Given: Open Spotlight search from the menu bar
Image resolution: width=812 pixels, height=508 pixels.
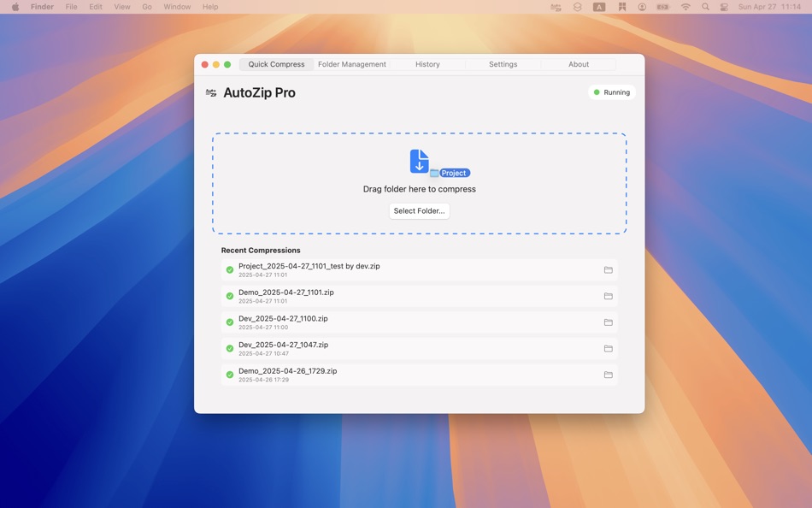Looking at the screenshot, I should (705, 7).
